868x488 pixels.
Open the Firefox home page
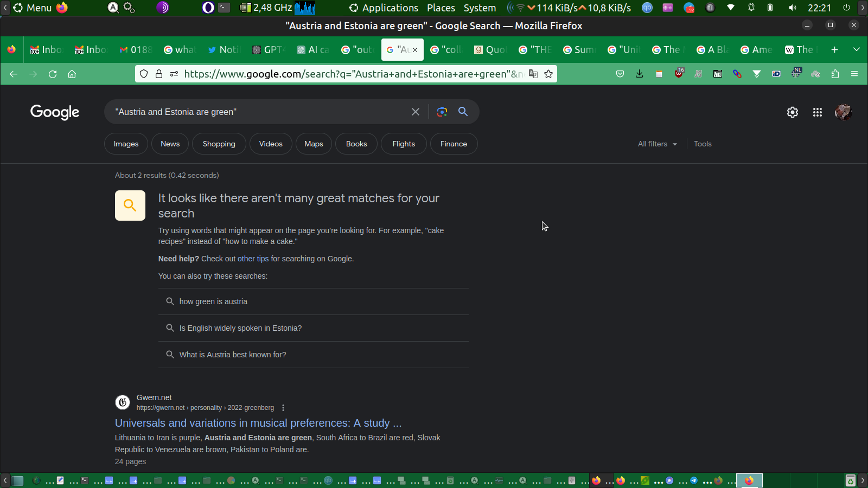[72, 74]
